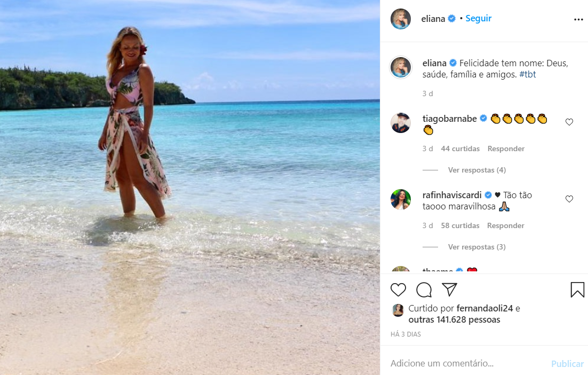Open rafinhaviscardi's avatar
Viewport: 588px width, 375px height.
[401, 199]
